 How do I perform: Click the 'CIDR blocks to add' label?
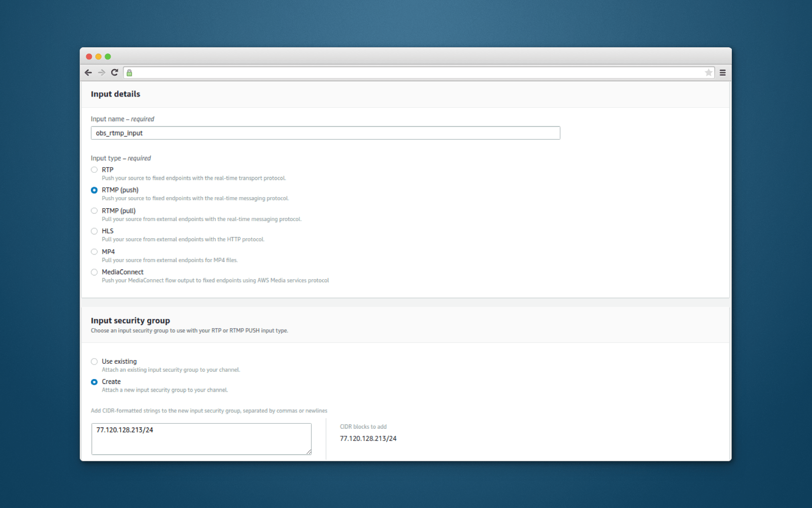tap(363, 427)
